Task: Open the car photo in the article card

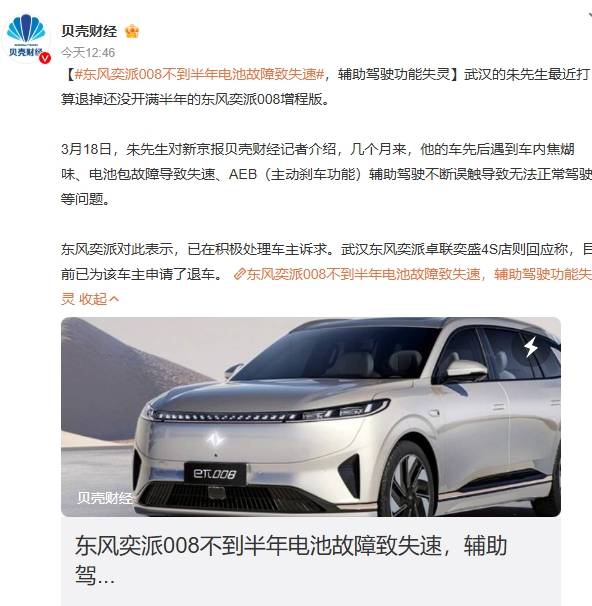Action: coord(311,417)
